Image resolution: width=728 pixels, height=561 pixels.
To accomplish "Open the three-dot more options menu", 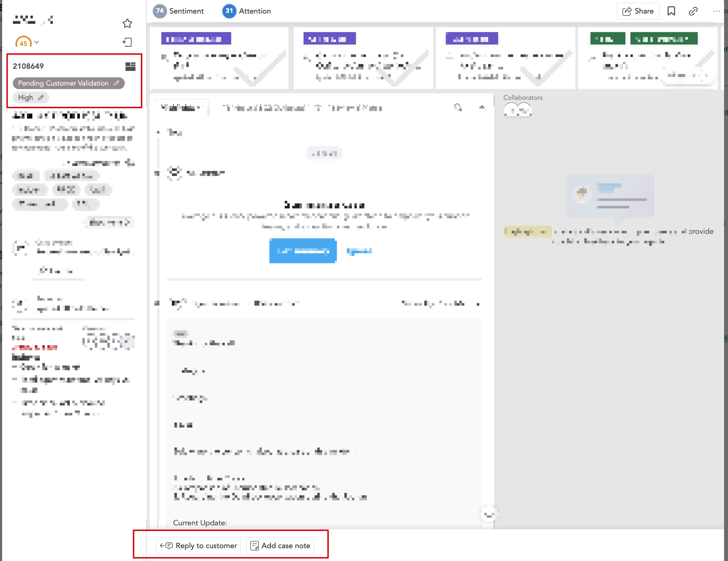I will coord(716,11).
